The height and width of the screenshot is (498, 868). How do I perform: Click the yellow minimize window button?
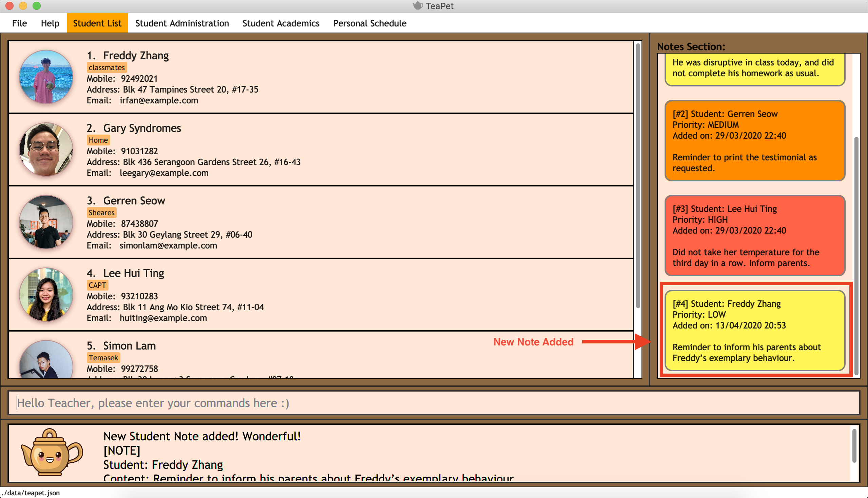(x=23, y=5)
